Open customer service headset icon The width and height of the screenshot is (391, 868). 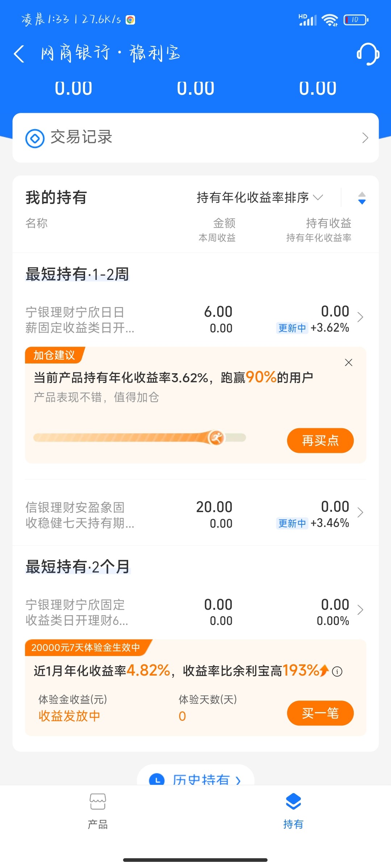point(368,54)
